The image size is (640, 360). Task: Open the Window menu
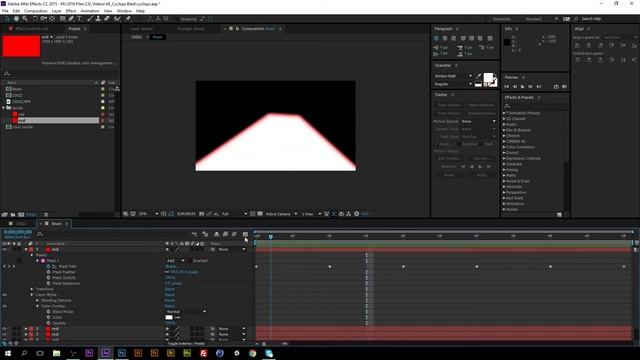pyautogui.click(x=124, y=11)
